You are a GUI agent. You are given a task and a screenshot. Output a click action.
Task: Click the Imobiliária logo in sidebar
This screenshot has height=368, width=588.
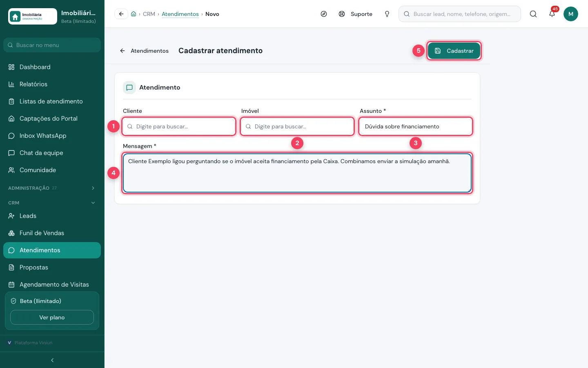33,16
